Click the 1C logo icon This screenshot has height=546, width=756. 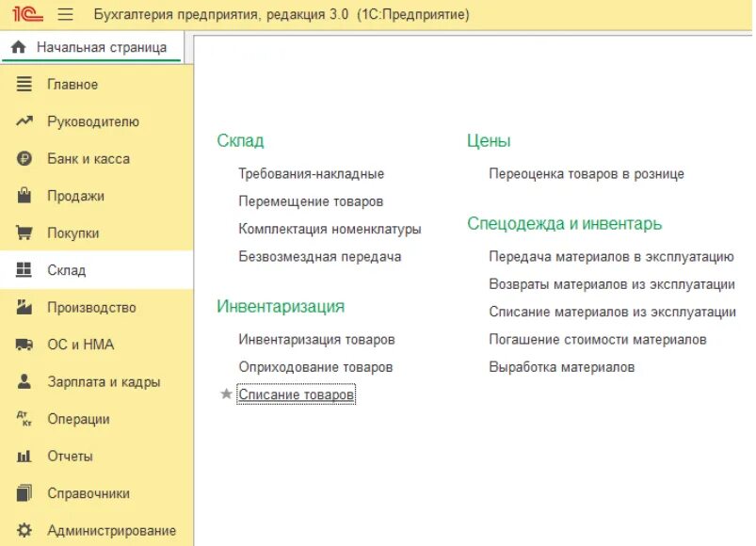28,14
